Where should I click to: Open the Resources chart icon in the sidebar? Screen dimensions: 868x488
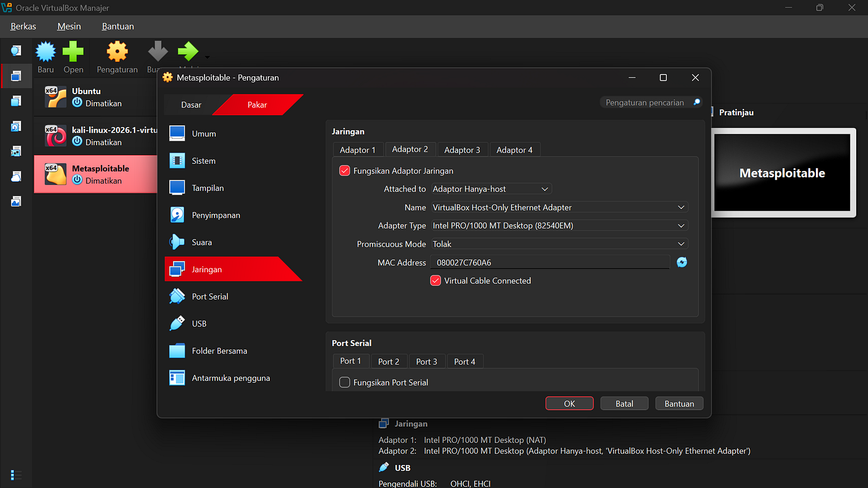16,202
